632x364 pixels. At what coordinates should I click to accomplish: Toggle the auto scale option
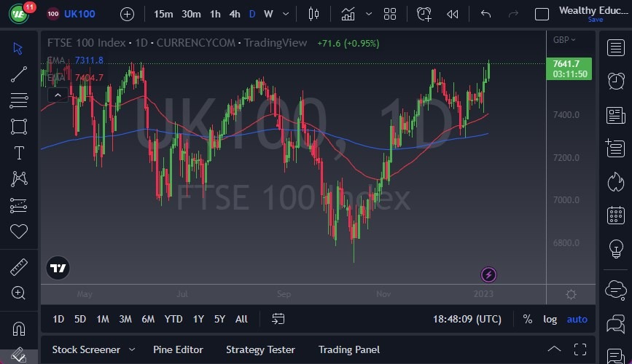tap(577, 319)
